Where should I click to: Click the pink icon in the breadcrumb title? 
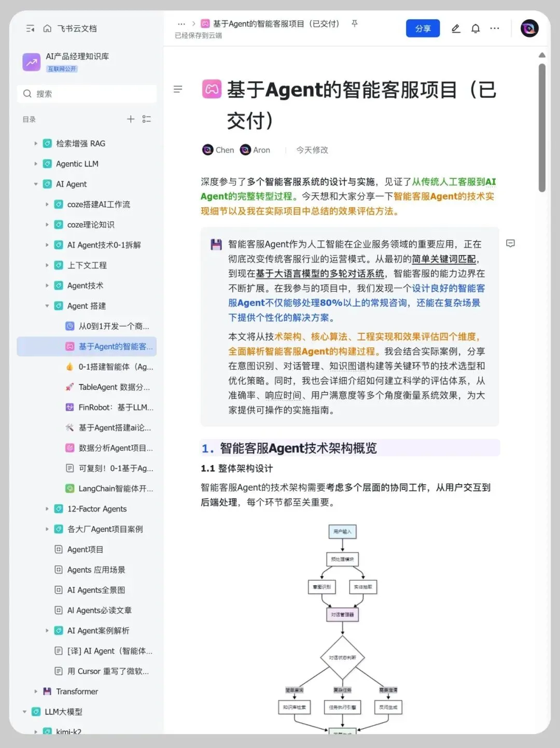[x=205, y=24]
